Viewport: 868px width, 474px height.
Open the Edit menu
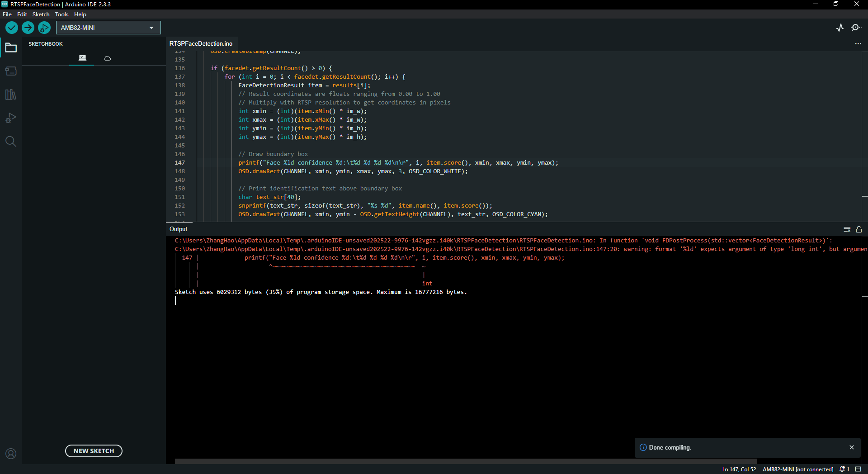point(22,14)
